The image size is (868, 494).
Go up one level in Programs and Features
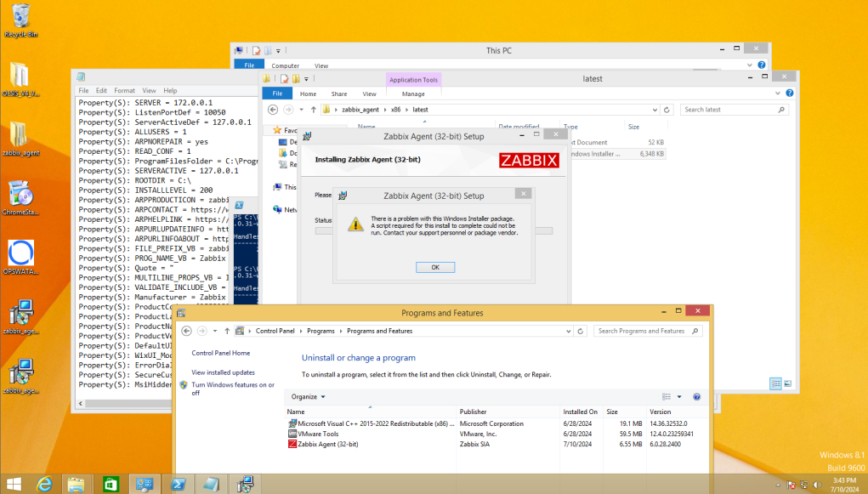tap(227, 331)
